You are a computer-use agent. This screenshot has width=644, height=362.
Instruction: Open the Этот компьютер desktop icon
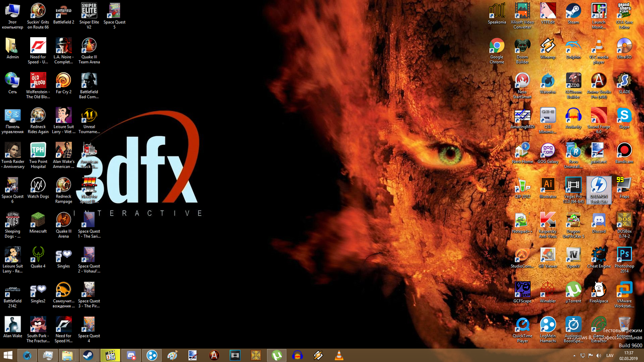click(13, 16)
